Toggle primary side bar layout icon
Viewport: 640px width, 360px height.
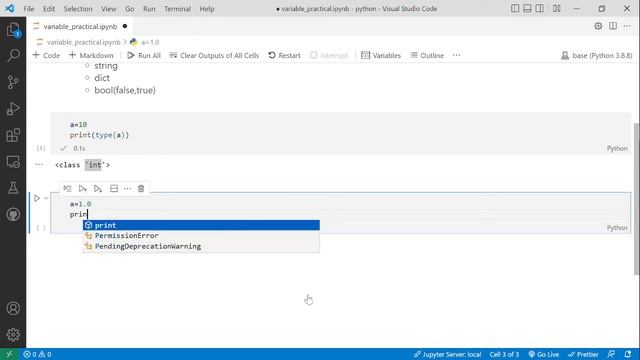tap(515, 9)
